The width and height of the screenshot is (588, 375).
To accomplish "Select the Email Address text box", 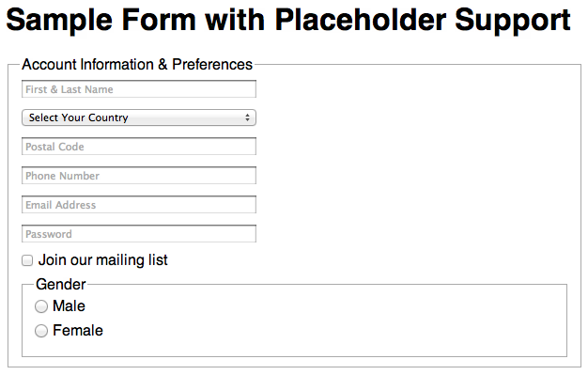I will 139,205.
